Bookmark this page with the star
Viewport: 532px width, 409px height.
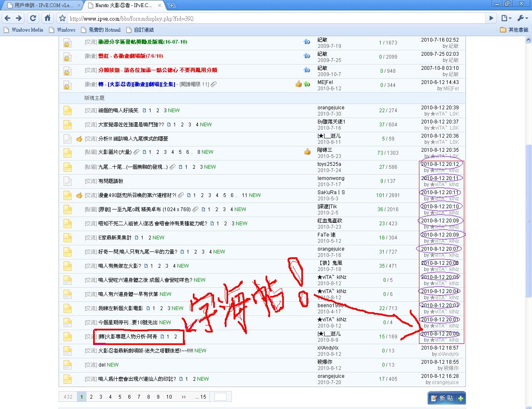click(x=62, y=18)
